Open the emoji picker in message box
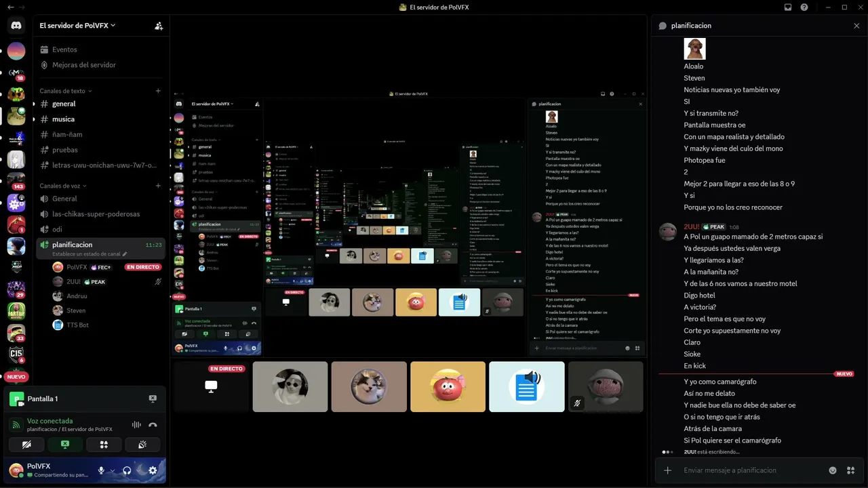Image resolution: width=868 pixels, height=488 pixels. tap(833, 470)
